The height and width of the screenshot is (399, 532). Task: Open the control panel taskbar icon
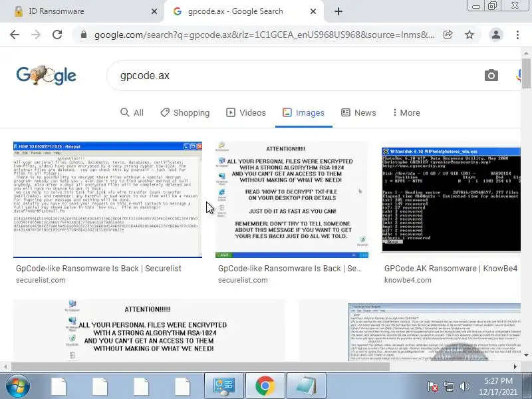pyautogui.click(x=224, y=386)
